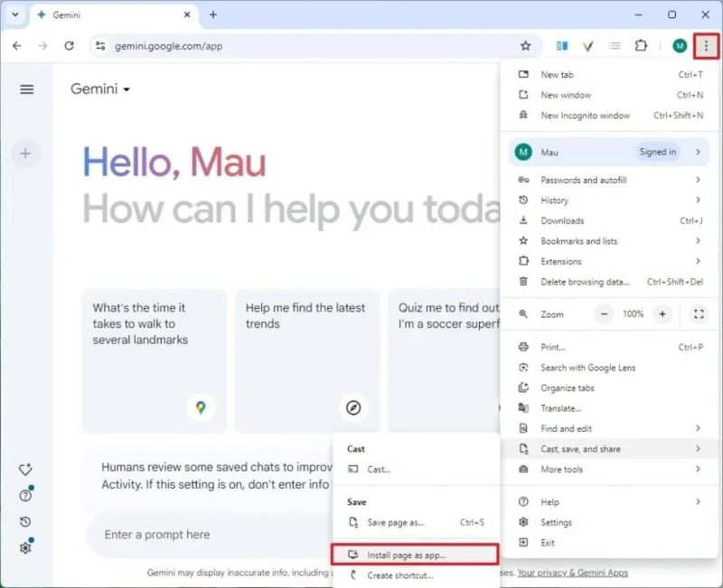723x588 pixels.
Task: Choose Save page as... option
Action: (416, 522)
